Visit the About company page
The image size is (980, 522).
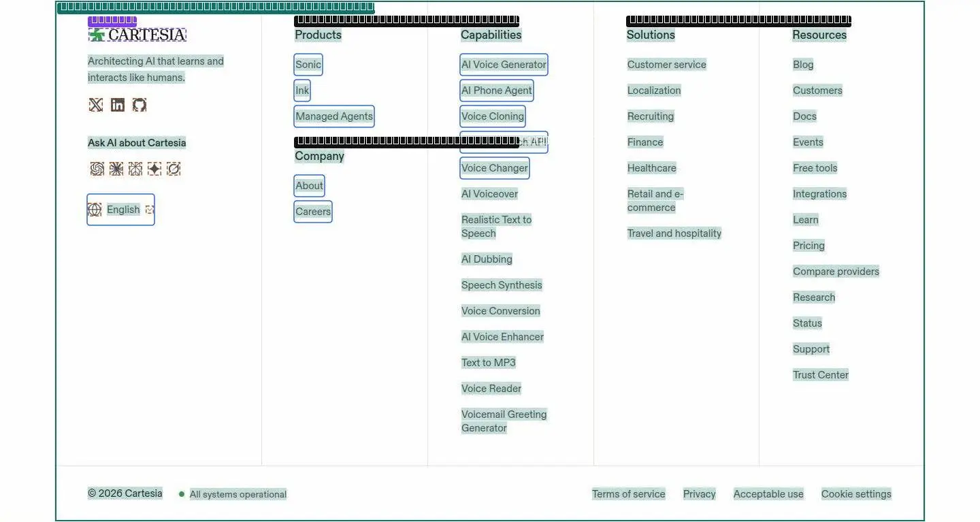(309, 186)
